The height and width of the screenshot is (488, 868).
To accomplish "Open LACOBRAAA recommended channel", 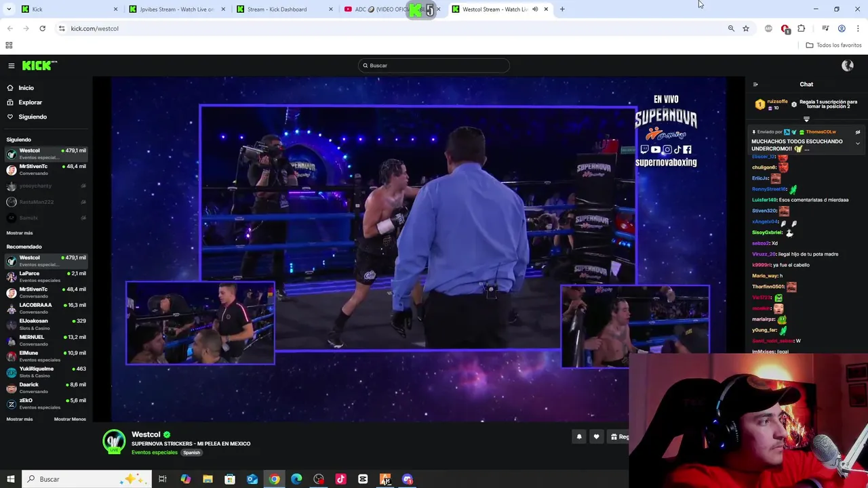I will pos(46,308).
